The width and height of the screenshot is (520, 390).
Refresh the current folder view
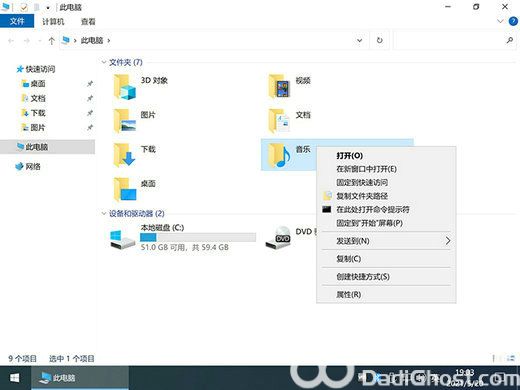pos(379,40)
